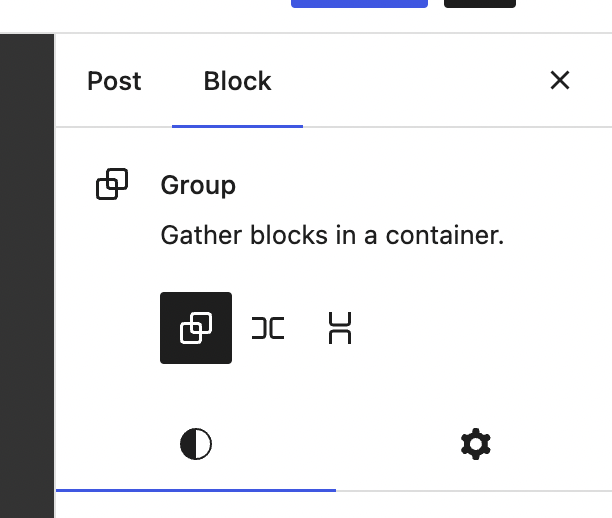The height and width of the screenshot is (518, 612).
Task: Switch the block to Stack layout
Action: coord(340,328)
